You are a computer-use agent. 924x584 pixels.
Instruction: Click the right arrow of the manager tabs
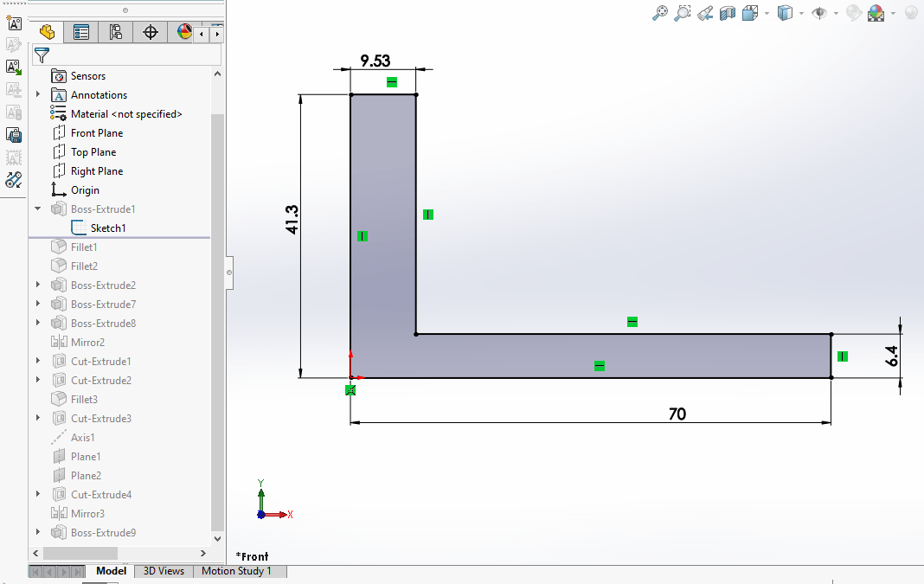[217, 35]
